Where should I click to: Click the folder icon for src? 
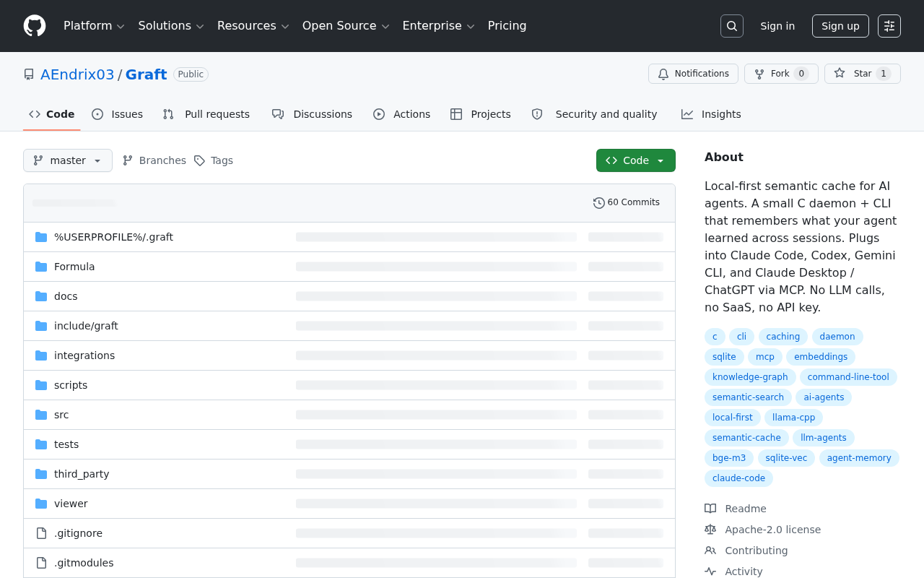41,415
